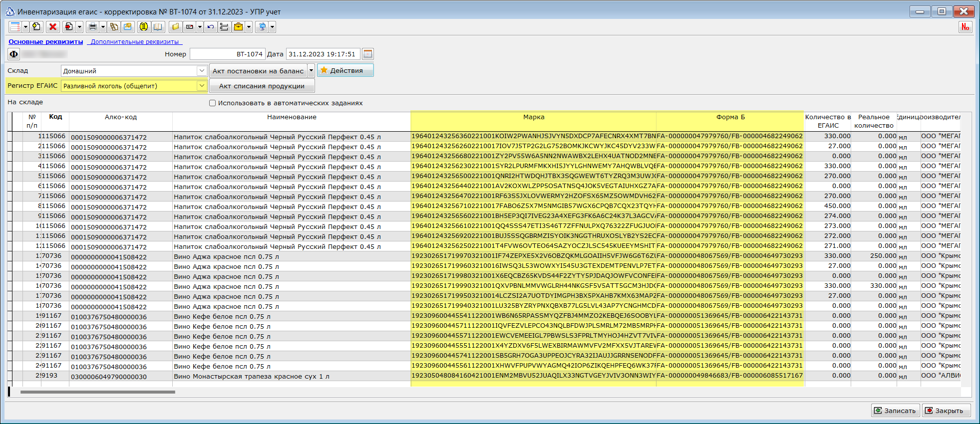Click the Записать button
Image resolution: width=980 pixels, height=424 pixels.
[896, 411]
